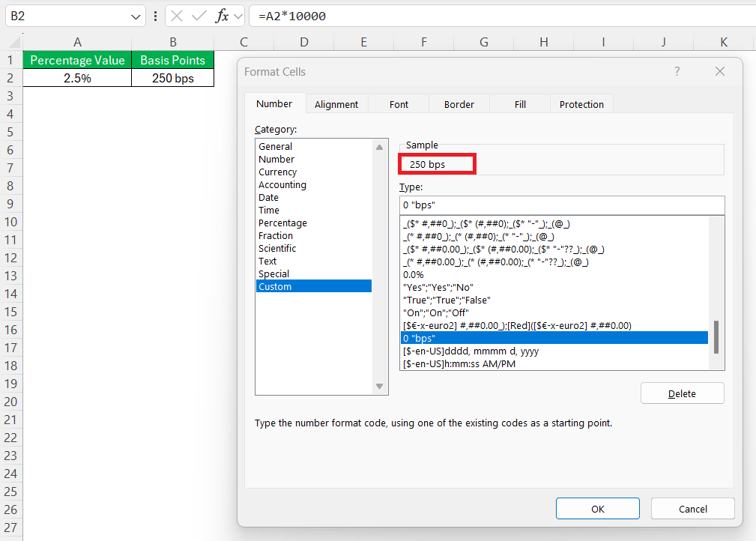The width and height of the screenshot is (756, 541).
Task: Close the Format Cells dialog
Action: 720,71
